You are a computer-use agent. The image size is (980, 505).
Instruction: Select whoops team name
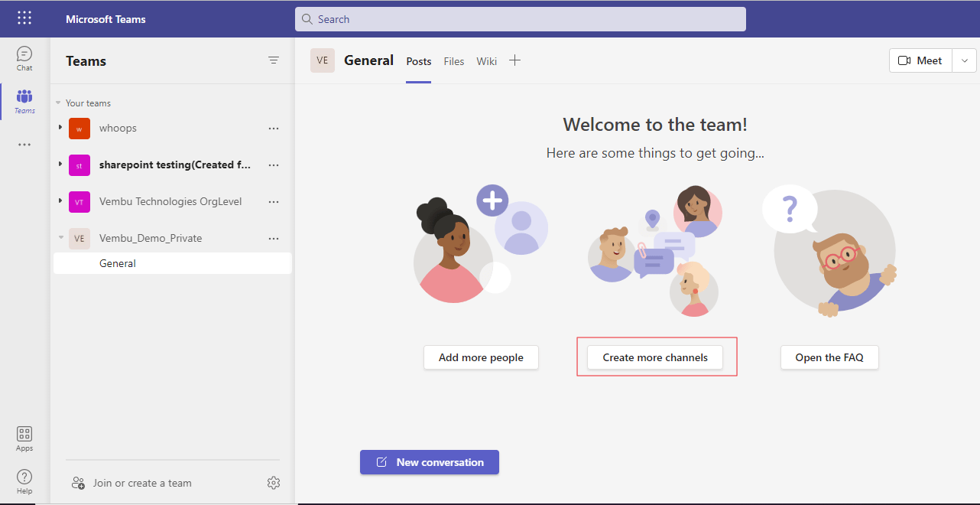pos(118,129)
